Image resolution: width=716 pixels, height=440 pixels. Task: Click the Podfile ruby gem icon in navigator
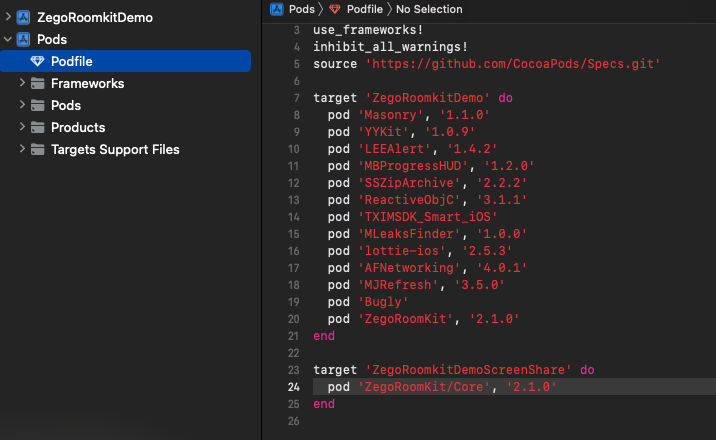[x=37, y=61]
